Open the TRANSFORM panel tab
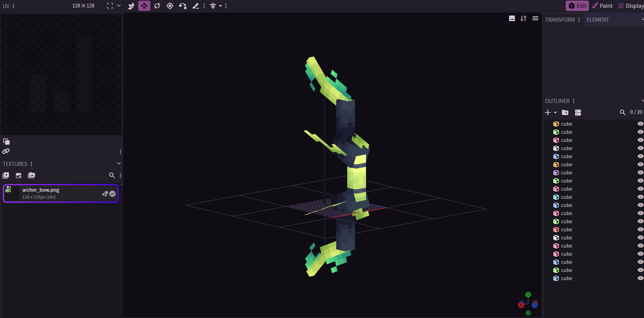 [560, 20]
